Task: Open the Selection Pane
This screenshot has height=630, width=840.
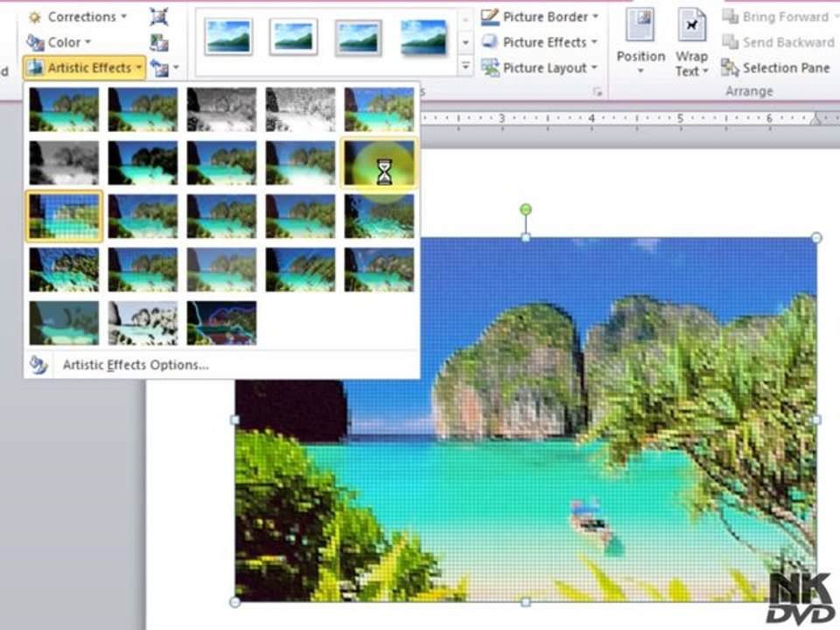Action: 776,67
